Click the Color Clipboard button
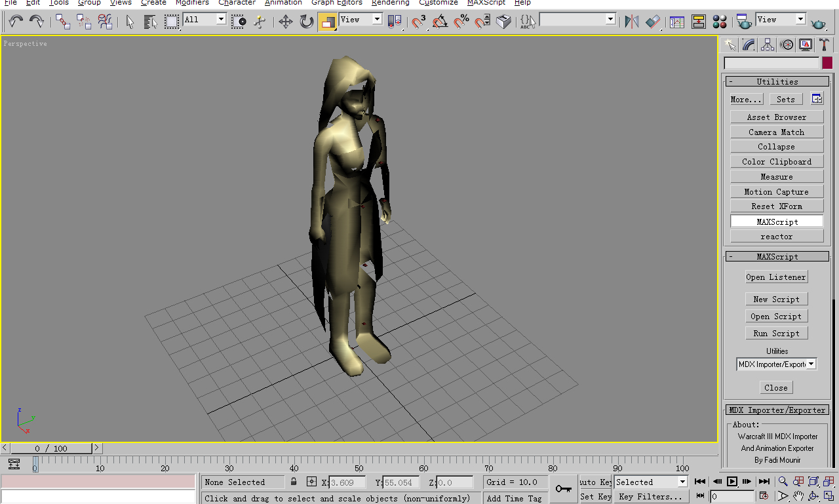The height and width of the screenshot is (504, 839). click(777, 162)
